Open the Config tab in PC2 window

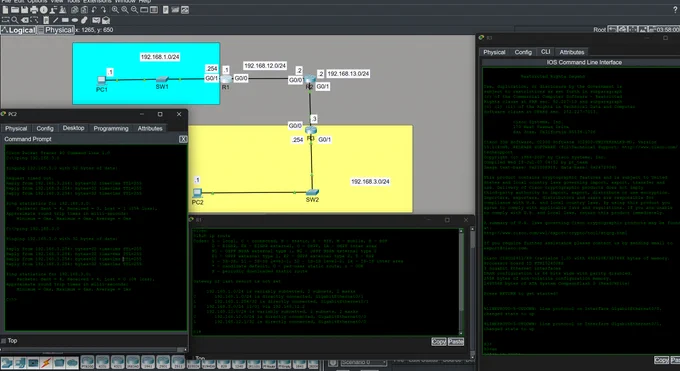[45, 128]
